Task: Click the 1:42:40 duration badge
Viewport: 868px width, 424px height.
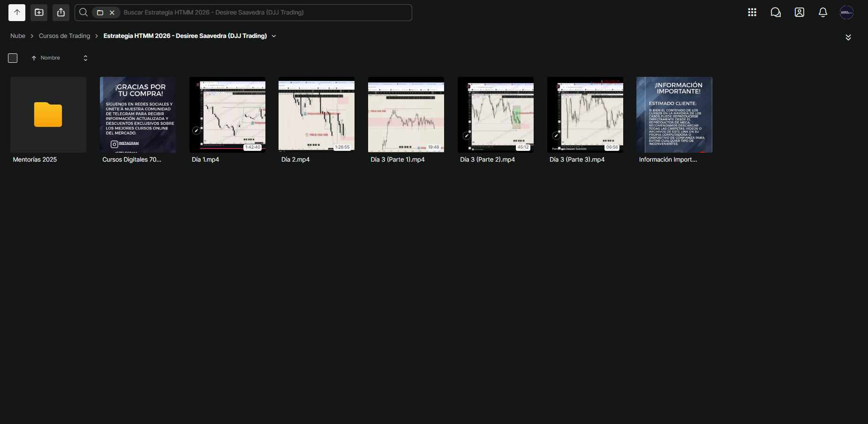Action: 253,147
